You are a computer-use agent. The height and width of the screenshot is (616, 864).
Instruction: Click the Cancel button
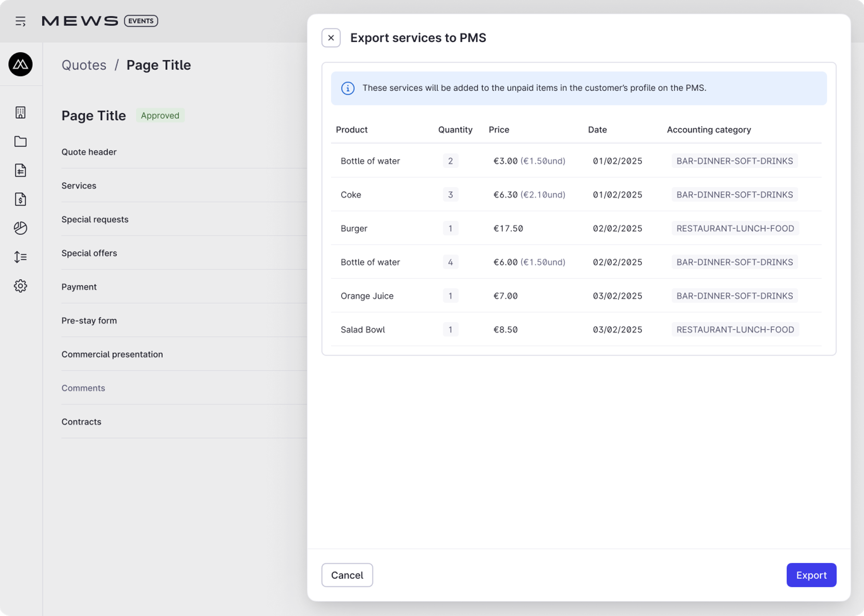pos(347,575)
